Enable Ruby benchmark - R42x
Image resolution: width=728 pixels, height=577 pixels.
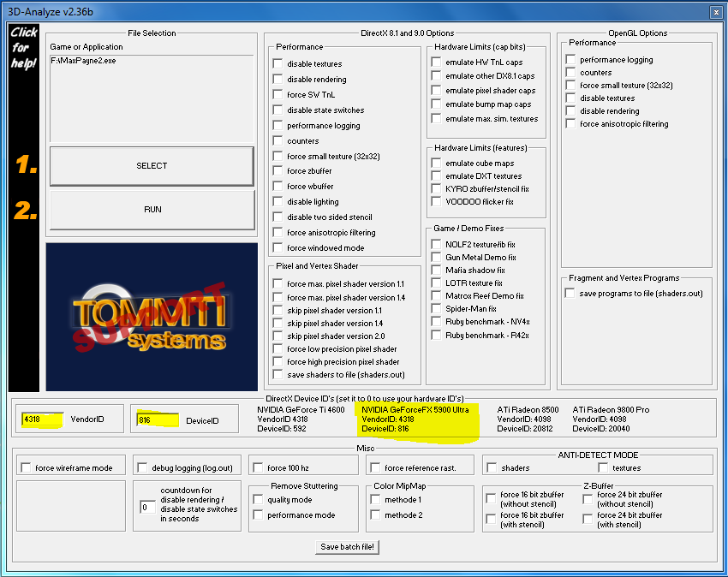tap(436, 335)
